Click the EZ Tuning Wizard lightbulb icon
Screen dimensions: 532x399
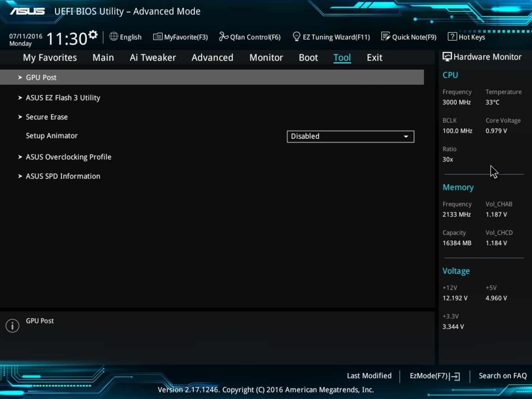[x=296, y=36]
